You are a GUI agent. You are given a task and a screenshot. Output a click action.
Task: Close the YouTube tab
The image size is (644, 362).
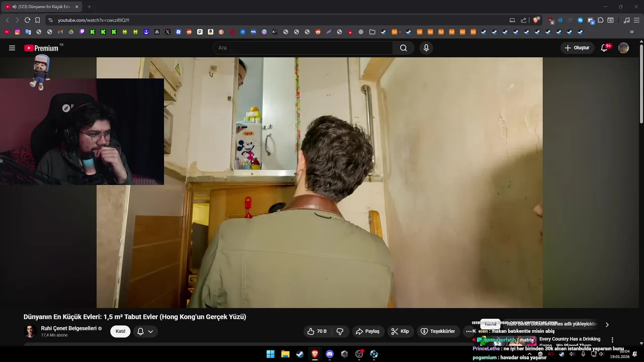[76, 7]
